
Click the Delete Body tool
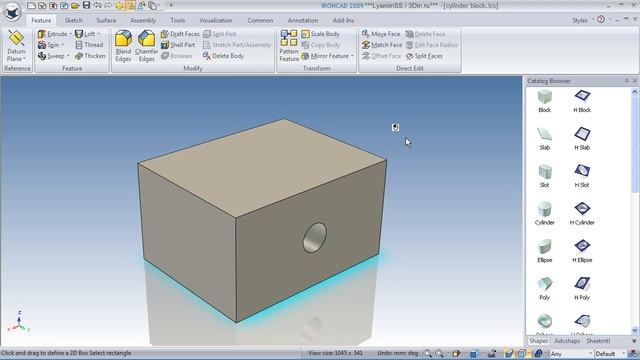pos(223,56)
